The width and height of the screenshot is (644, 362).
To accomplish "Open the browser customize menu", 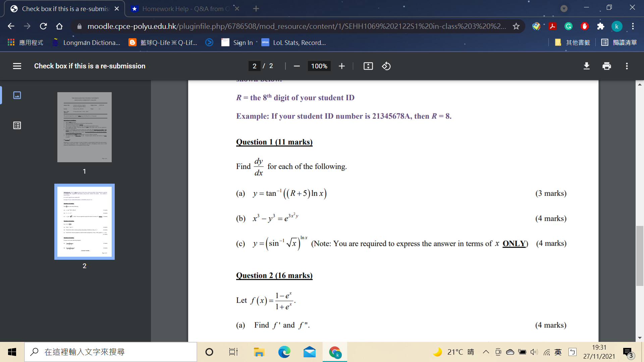I will [633, 26].
